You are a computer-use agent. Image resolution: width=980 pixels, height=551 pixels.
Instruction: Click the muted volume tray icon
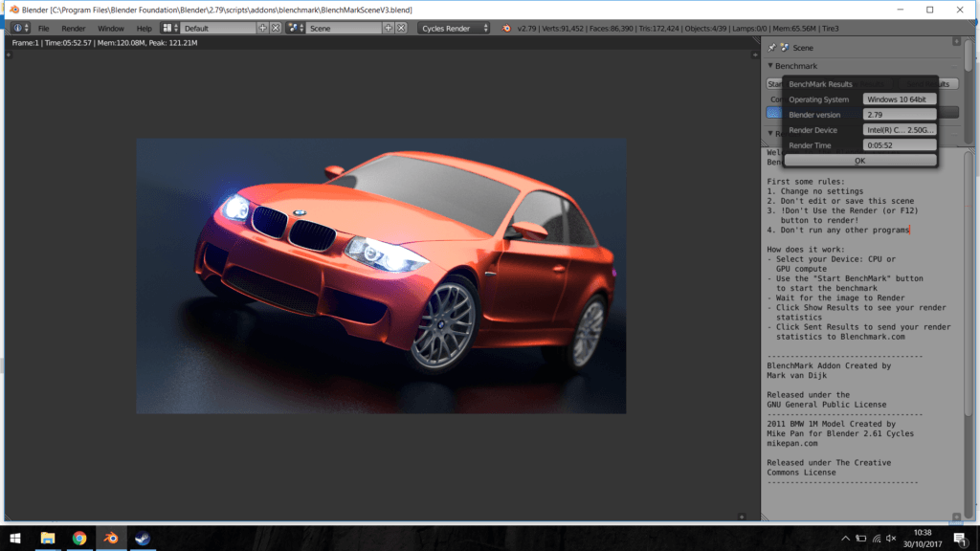coord(891,538)
